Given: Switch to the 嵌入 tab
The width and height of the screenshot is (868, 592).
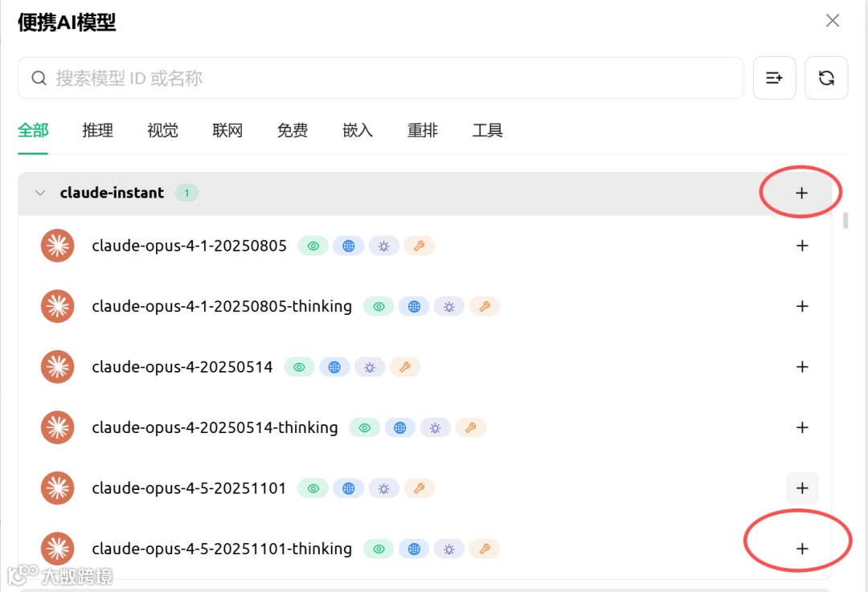Looking at the screenshot, I should (x=358, y=131).
